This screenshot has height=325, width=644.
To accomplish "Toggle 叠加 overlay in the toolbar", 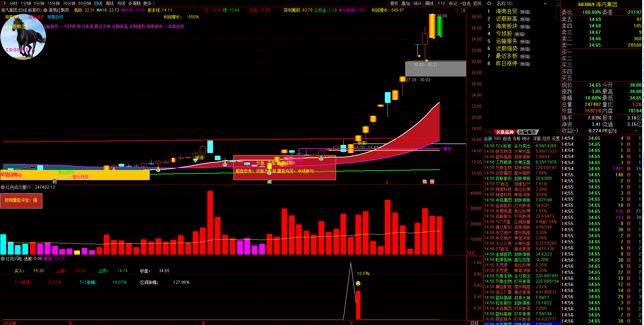I will (406, 3).
